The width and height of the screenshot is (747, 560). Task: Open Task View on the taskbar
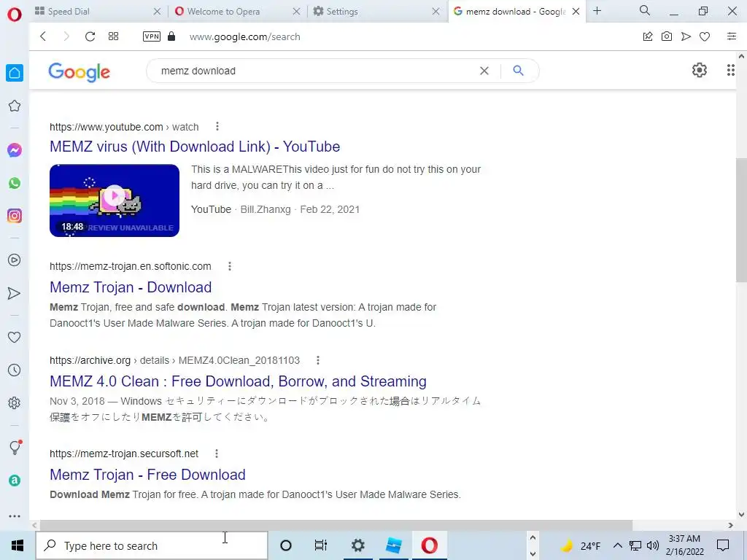[321, 545]
